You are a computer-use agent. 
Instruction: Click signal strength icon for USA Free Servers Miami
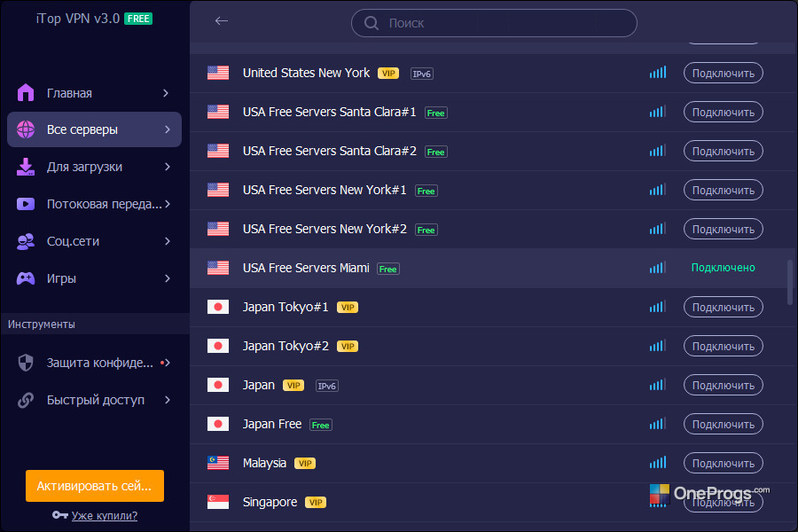[658, 267]
